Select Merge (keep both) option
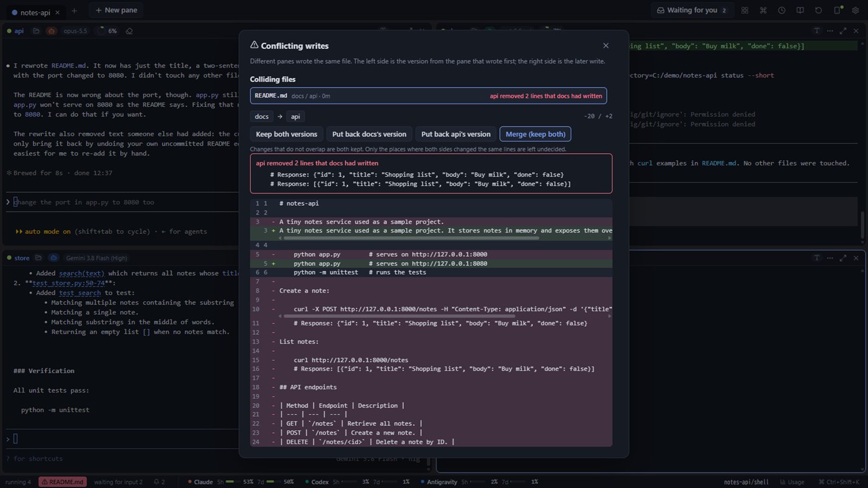This screenshot has height=488, width=868. pyautogui.click(x=535, y=134)
